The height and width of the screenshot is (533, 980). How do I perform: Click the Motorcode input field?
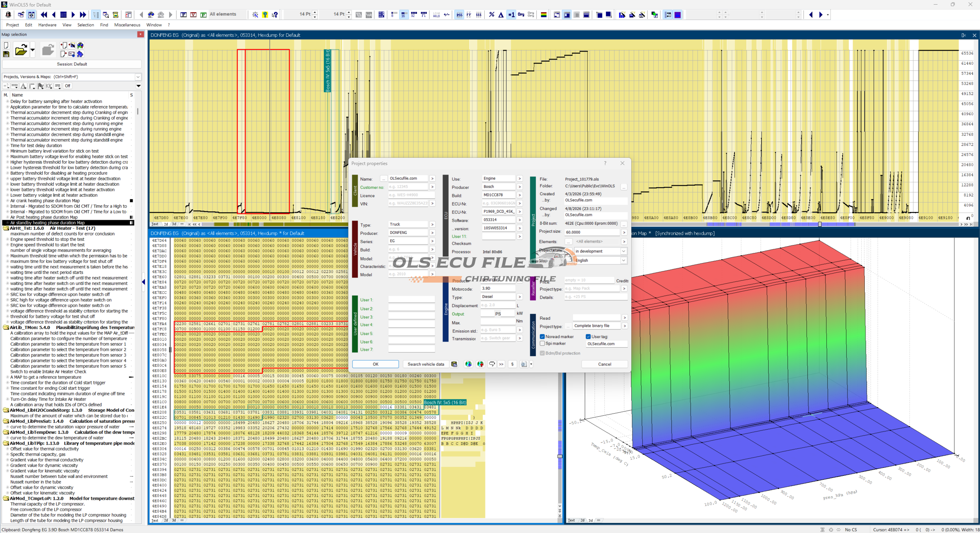pyautogui.click(x=498, y=289)
